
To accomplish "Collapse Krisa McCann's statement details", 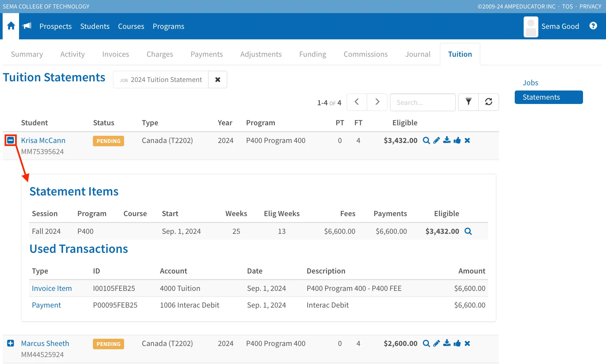I will pos(11,140).
